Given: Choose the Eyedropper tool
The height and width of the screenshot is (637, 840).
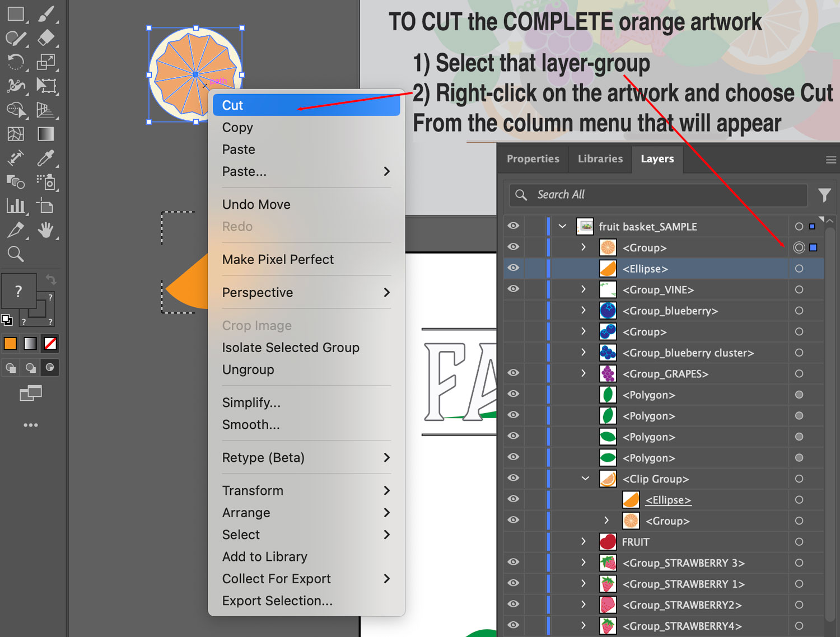Looking at the screenshot, I should [x=46, y=158].
